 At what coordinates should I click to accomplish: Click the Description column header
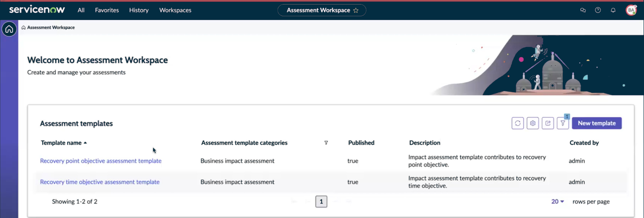pyautogui.click(x=424, y=143)
